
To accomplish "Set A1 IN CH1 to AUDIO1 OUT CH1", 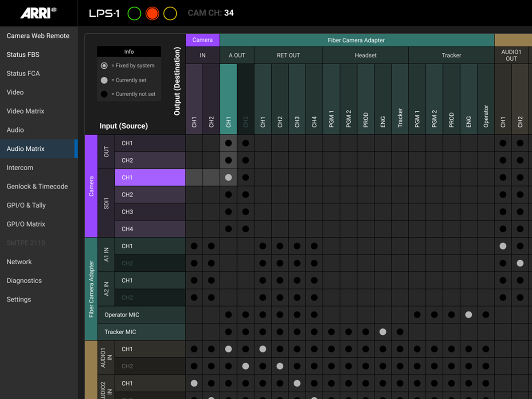I will pyautogui.click(x=503, y=246).
